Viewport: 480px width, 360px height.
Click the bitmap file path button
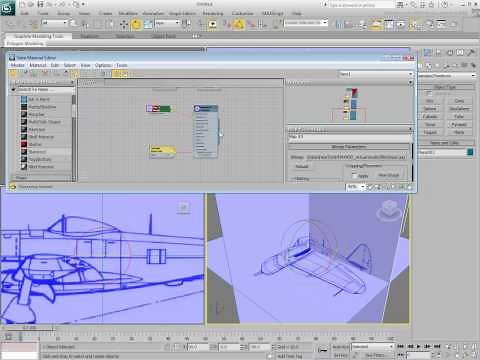(357, 157)
